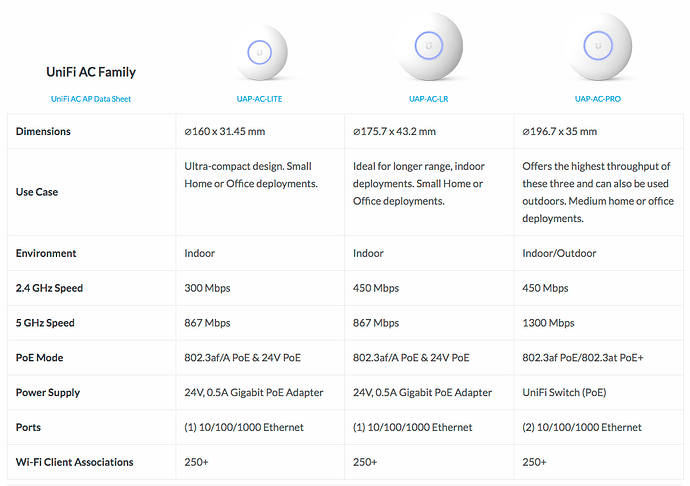Select the Ports row label
The height and width of the screenshot is (486, 690).
[28, 427]
